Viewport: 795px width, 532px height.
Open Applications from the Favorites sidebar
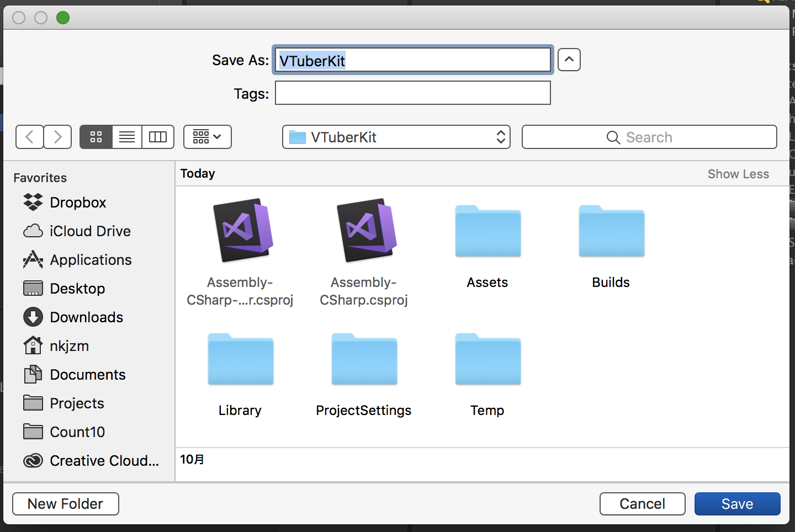77,260
